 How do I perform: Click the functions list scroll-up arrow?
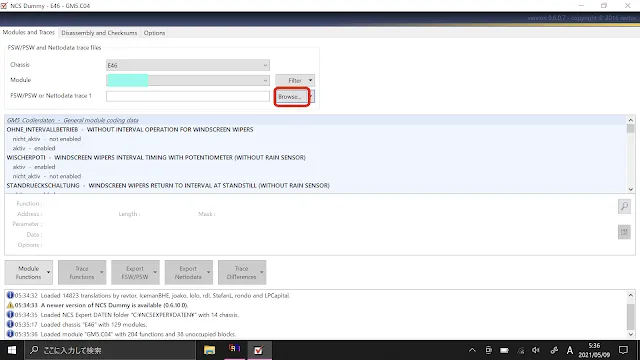click(x=631, y=120)
